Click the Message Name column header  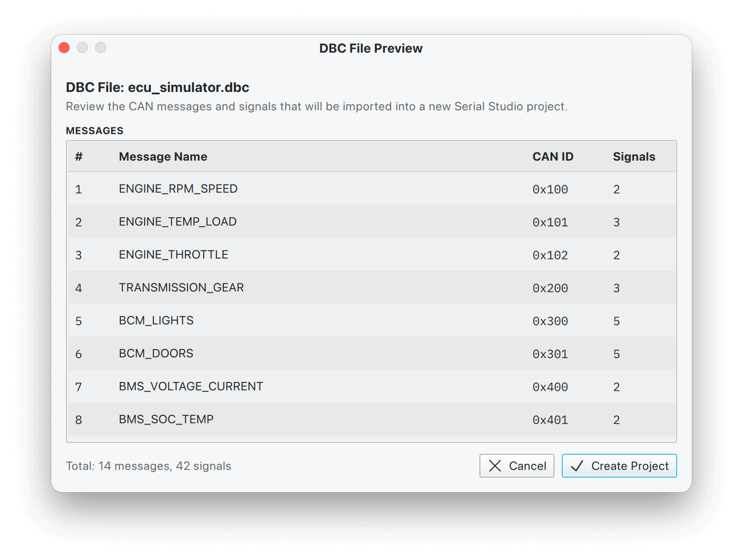[163, 156]
